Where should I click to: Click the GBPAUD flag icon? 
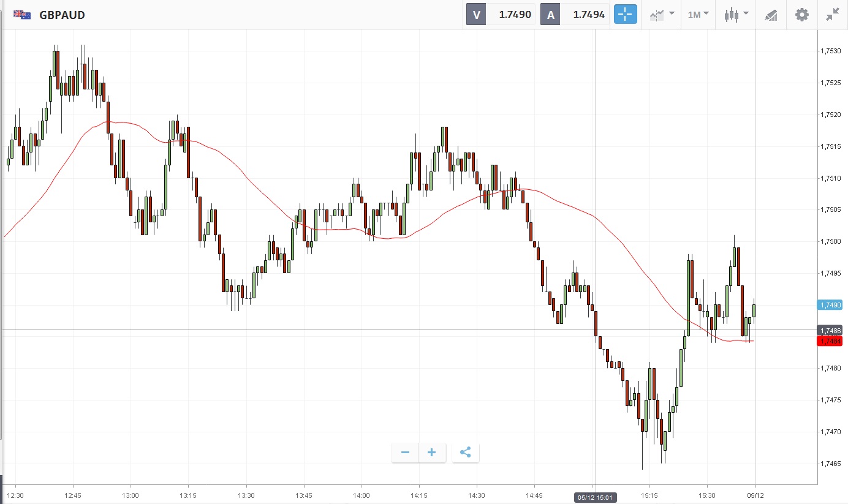23,15
